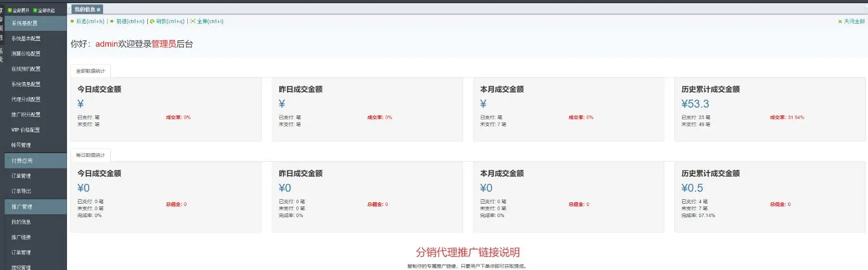Select the 全部数据统计 tab
The height and width of the screenshot is (270, 868).
tap(91, 71)
